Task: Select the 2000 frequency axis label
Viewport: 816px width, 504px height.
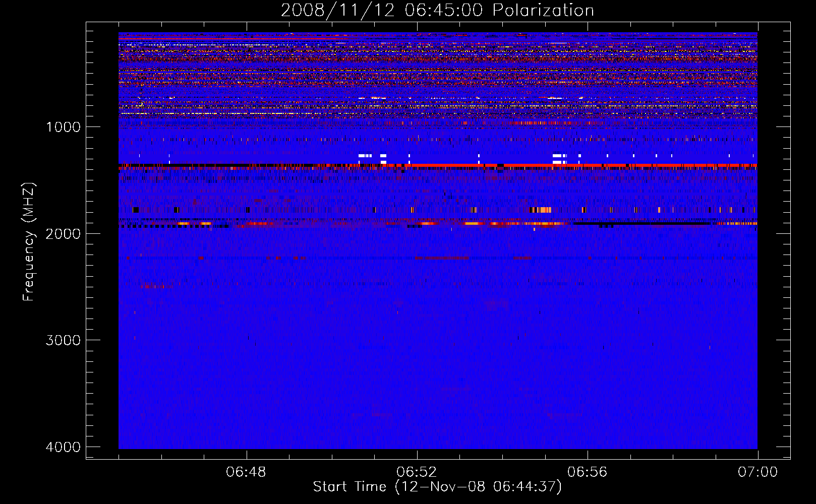Action: tap(63, 233)
